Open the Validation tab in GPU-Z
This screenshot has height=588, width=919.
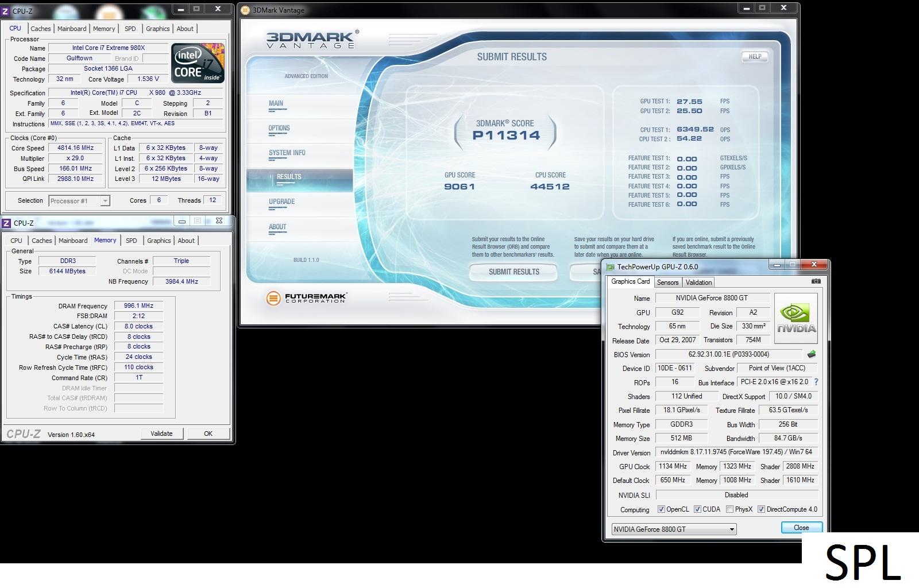(x=699, y=283)
